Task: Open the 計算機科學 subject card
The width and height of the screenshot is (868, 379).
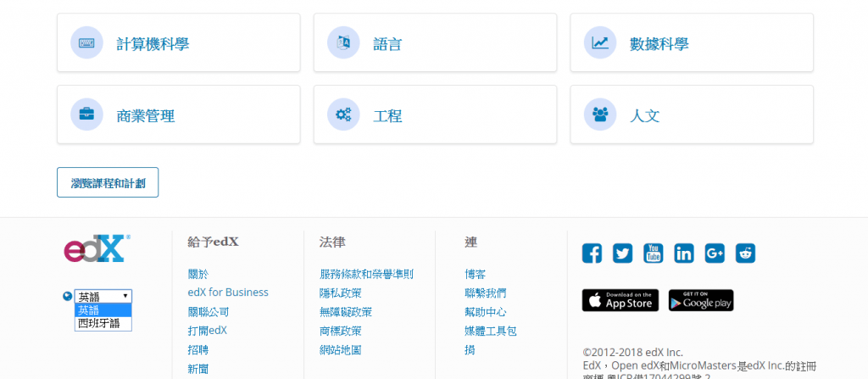Action: pos(178,42)
